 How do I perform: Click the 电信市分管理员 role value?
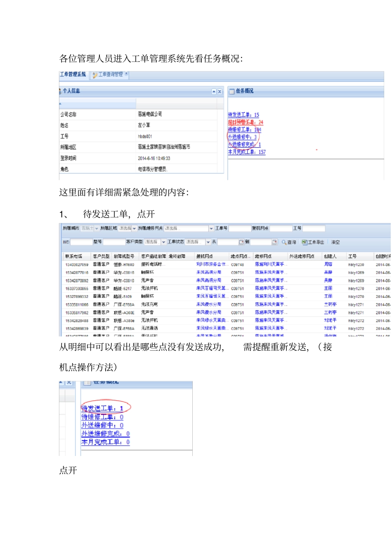[153, 169]
